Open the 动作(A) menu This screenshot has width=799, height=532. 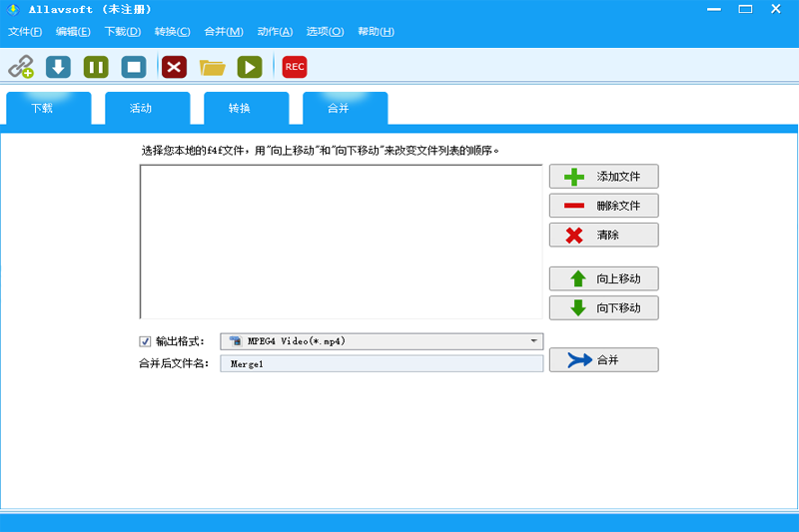[x=275, y=32]
